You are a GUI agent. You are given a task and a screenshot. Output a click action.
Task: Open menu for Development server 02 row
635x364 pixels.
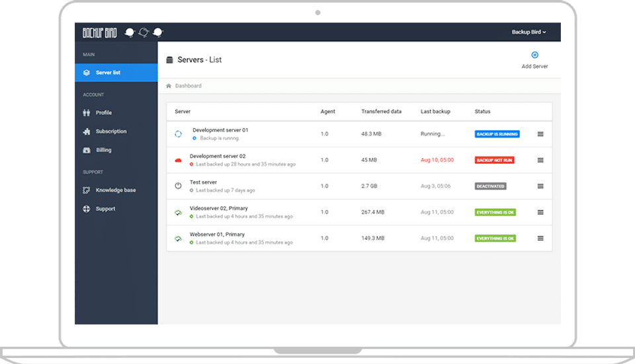tap(540, 160)
